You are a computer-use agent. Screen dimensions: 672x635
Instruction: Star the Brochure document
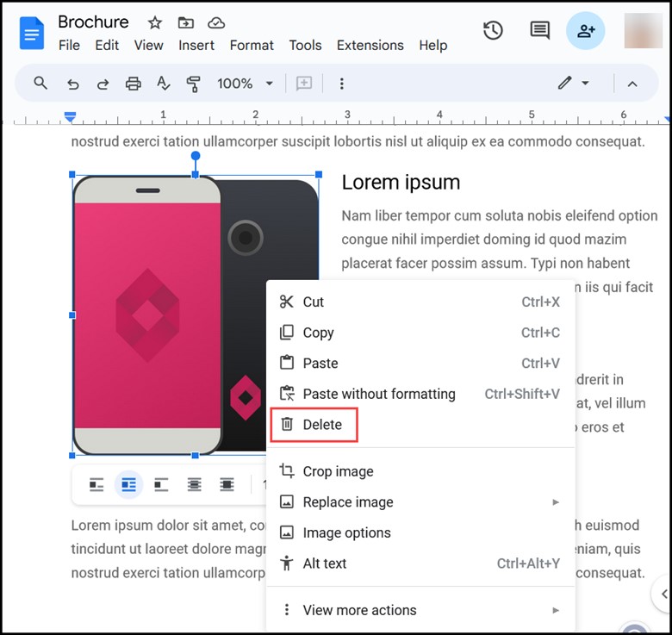point(155,22)
